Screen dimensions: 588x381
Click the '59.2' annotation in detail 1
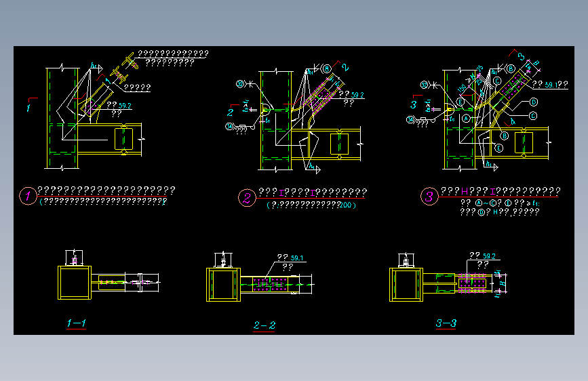[x=125, y=106]
